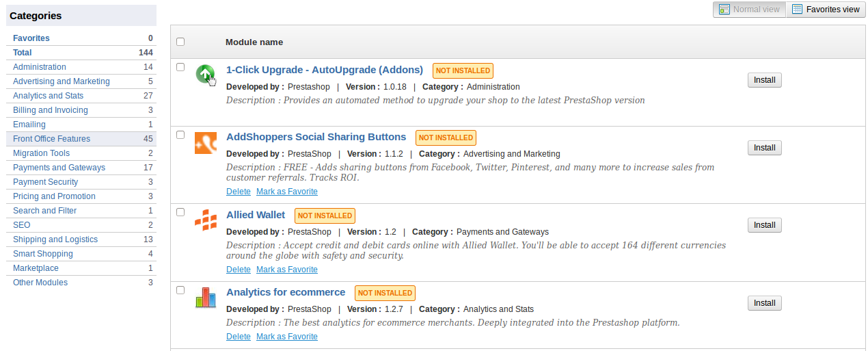Screen dimensions: 868x351
Task: Install the Allied Wallet module
Action: [x=764, y=225]
